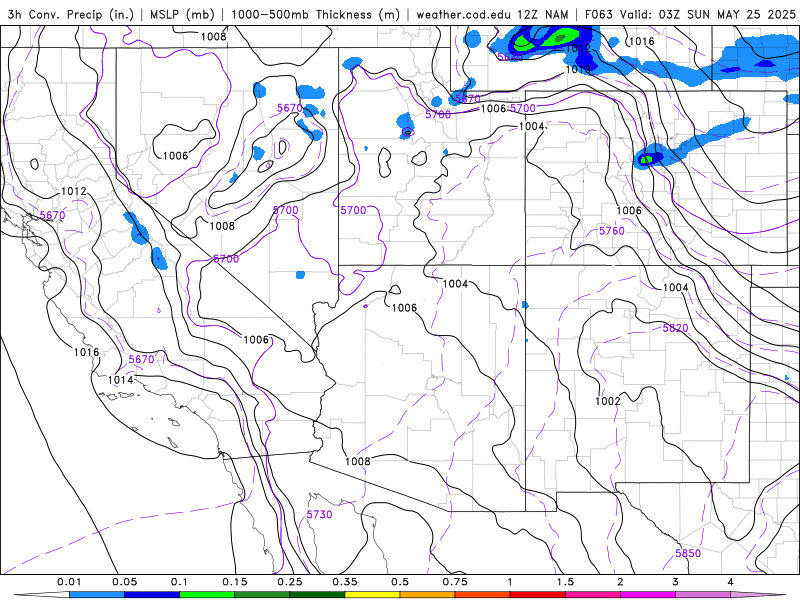Click the 0.35 legend value

(345, 582)
